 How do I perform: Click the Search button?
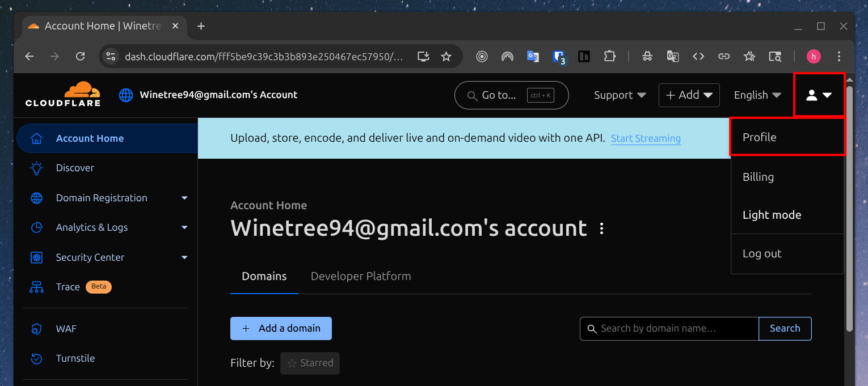(785, 328)
